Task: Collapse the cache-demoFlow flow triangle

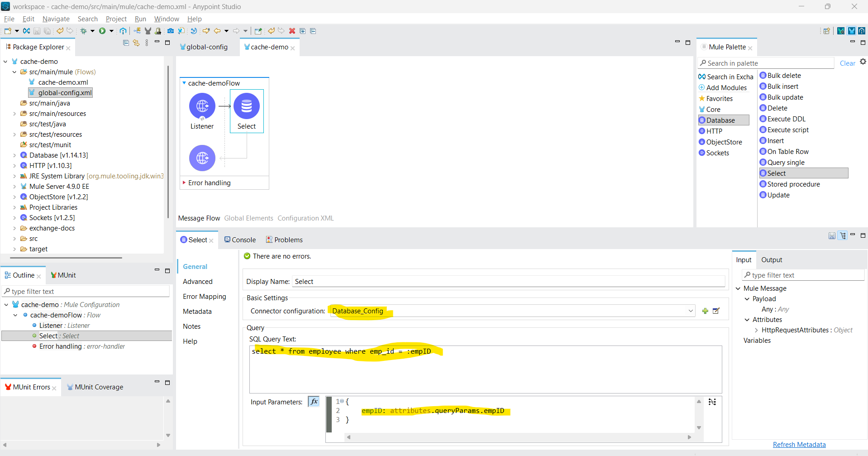Action: [184, 83]
